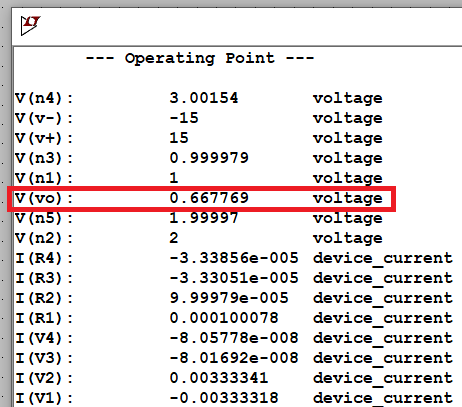
Task: Click the 3.00154 value for V(n4)
Action: pos(204,98)
